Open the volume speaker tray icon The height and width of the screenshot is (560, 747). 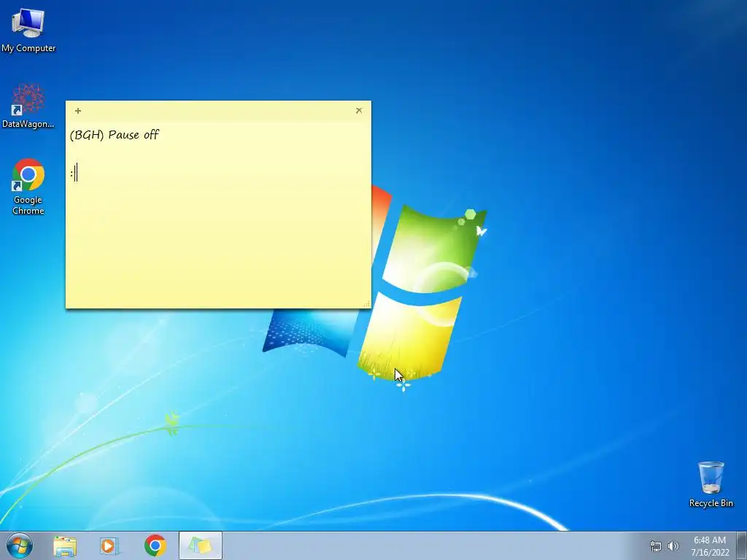(x=673, y=546)
